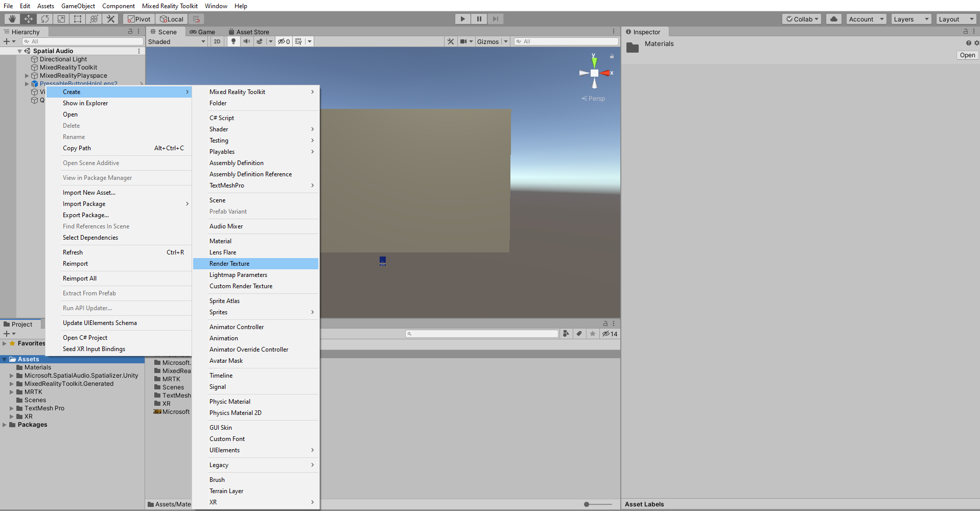Screen dimensions: 980x511
Task: Open the Layers dropdown
Action: tap(911, 19)
